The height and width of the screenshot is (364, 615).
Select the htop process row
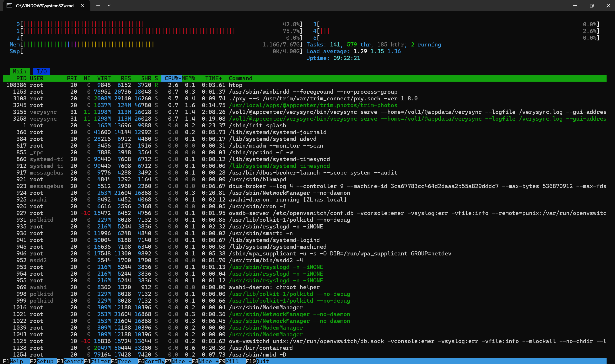(236, 85)
